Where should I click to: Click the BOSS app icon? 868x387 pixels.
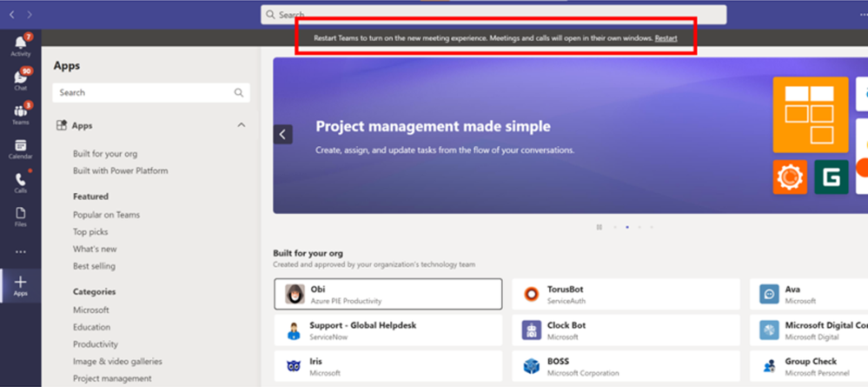[532, 366]
